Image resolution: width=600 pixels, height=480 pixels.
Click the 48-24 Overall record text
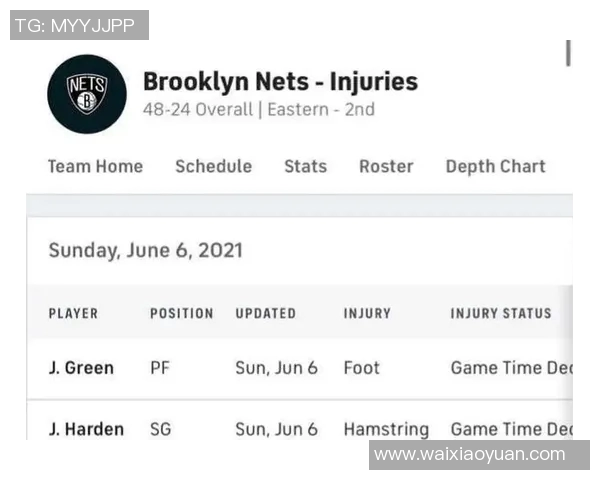pyautogui.click(x=198, y=109)
